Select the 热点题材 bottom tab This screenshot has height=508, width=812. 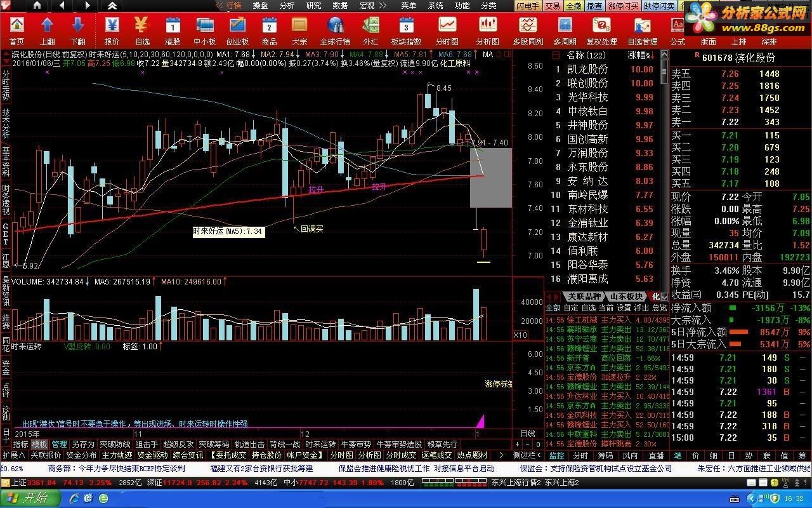473,455
